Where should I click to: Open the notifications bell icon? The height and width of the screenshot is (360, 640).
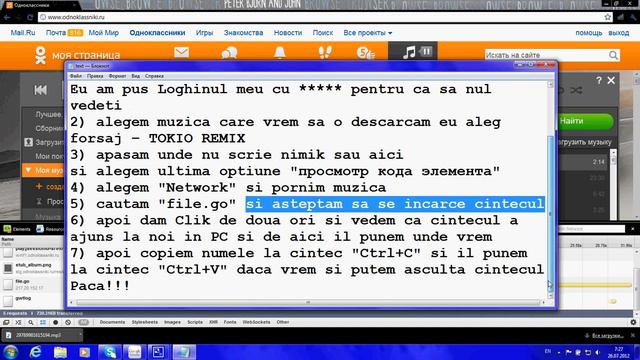point(280,53)
